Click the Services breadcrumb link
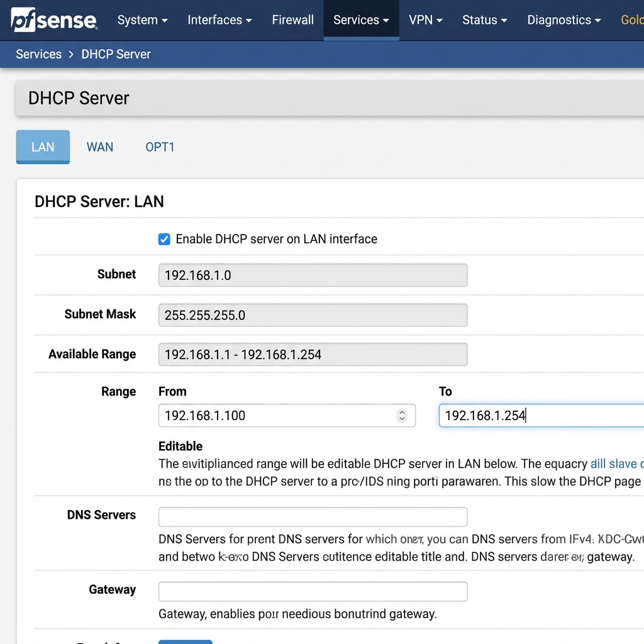644x644 pixels. (38, 54)
